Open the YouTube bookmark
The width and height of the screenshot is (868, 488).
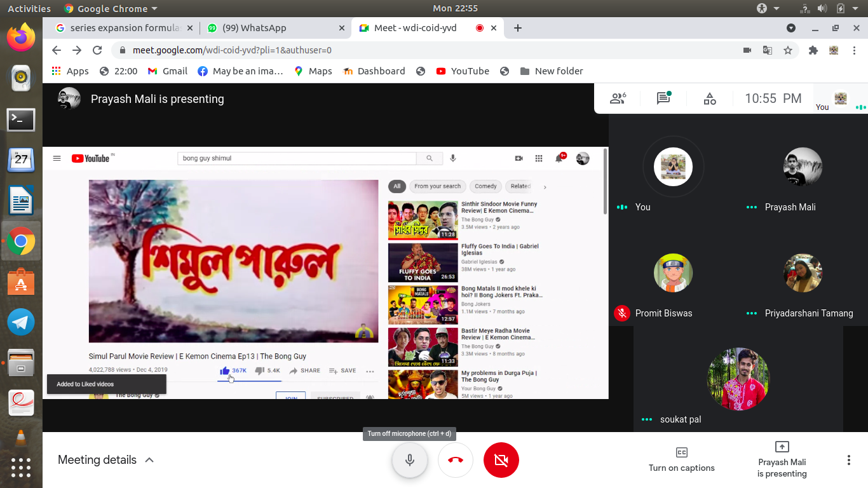[463, 71]
